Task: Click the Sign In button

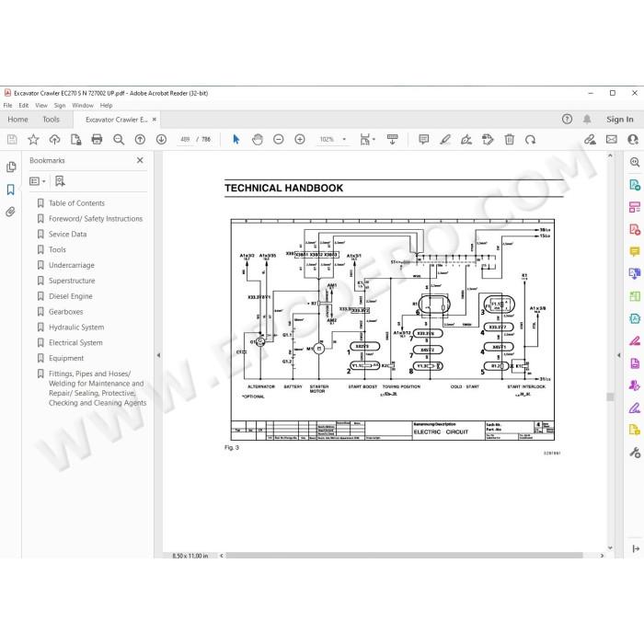Action: (x=620, y=120)
